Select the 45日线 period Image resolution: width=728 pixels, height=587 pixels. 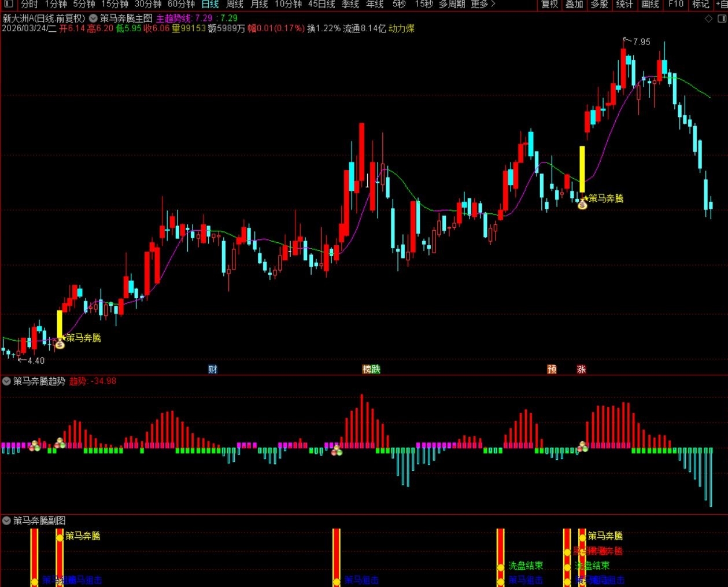[x=321, y=4]
